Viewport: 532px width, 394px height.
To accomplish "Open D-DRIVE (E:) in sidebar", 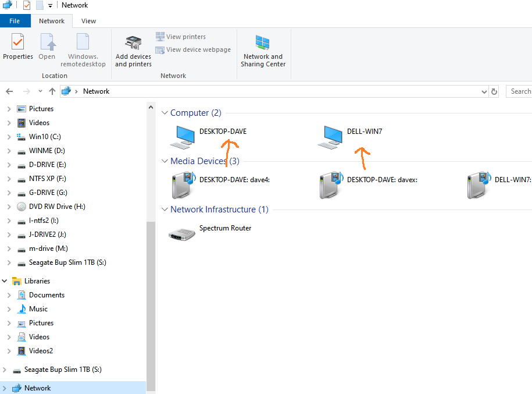I will 48,164.
